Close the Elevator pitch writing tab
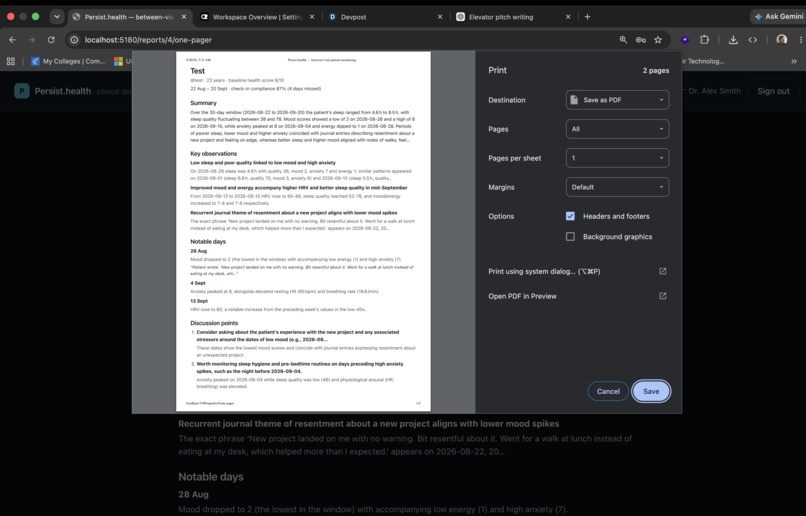Screen dimensions: 806x516 567,17
